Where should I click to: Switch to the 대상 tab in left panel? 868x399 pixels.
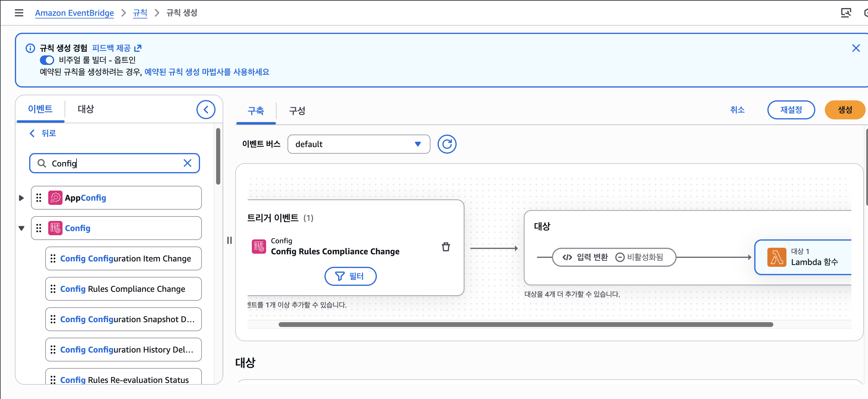click(86, 109)
